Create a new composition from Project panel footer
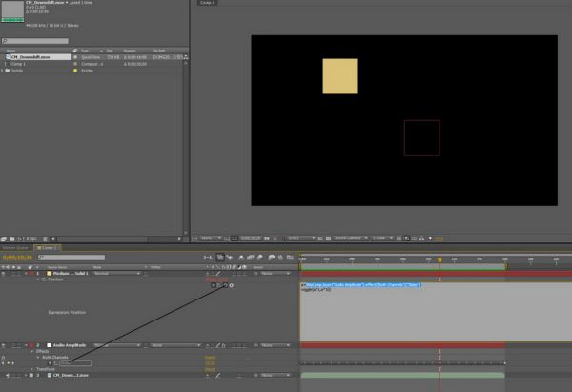572x392 pixels. [20, 239]
